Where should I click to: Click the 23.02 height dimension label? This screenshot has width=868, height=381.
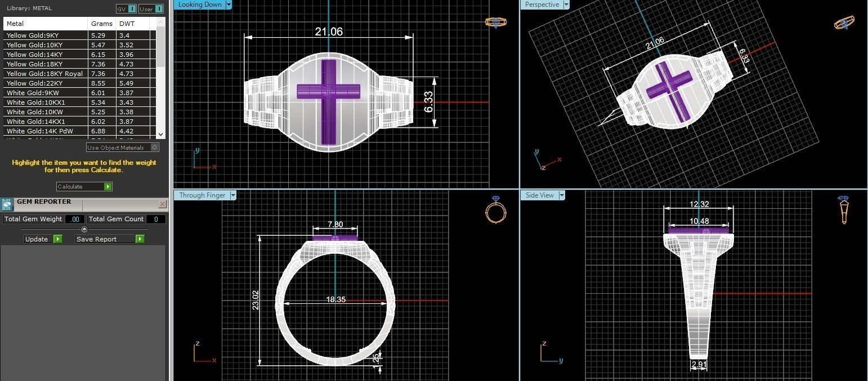coord(256,301)
